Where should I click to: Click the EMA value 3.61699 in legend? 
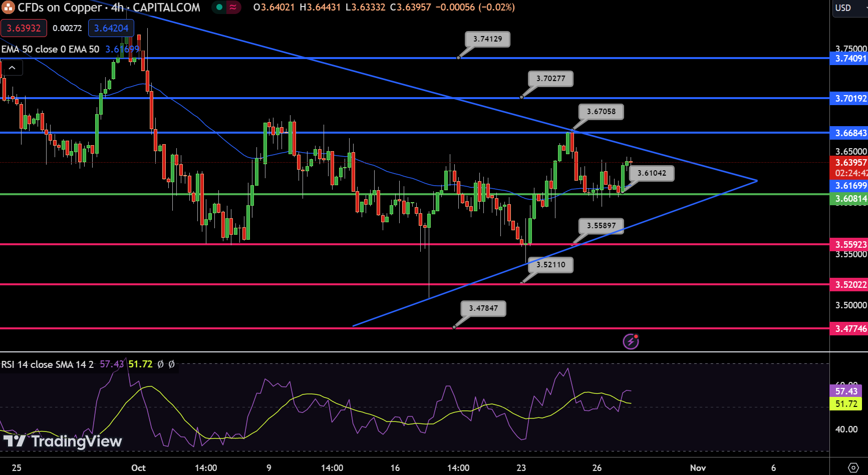(123, 49)
